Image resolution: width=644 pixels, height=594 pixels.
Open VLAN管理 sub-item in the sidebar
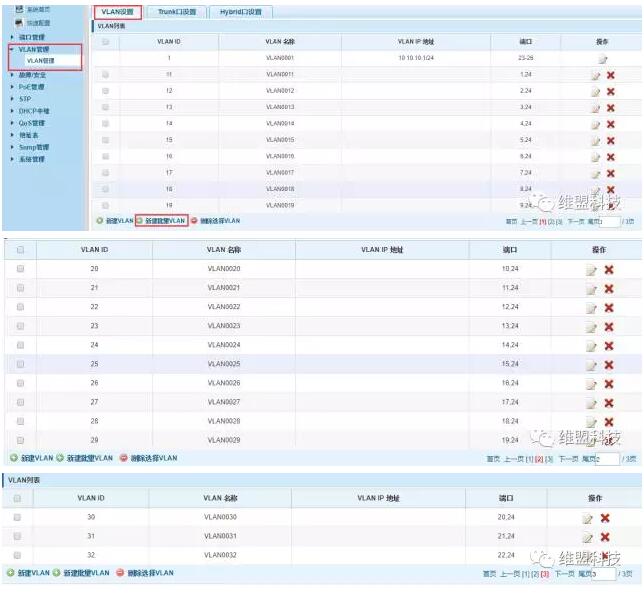click(x=41, y=61)
